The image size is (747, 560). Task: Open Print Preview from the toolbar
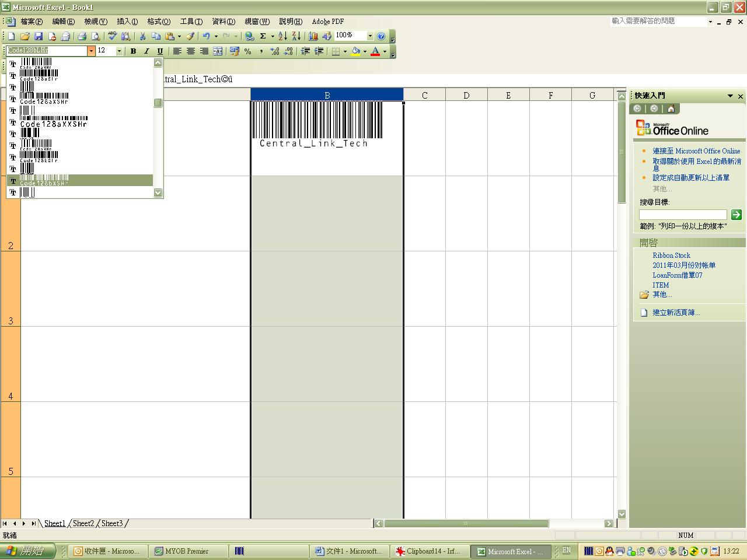(x=96, y=36)
